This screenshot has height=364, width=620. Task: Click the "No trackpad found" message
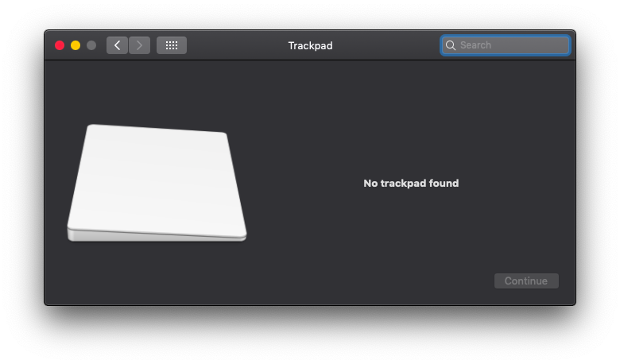pyautogui.click(x=411, y=184)
